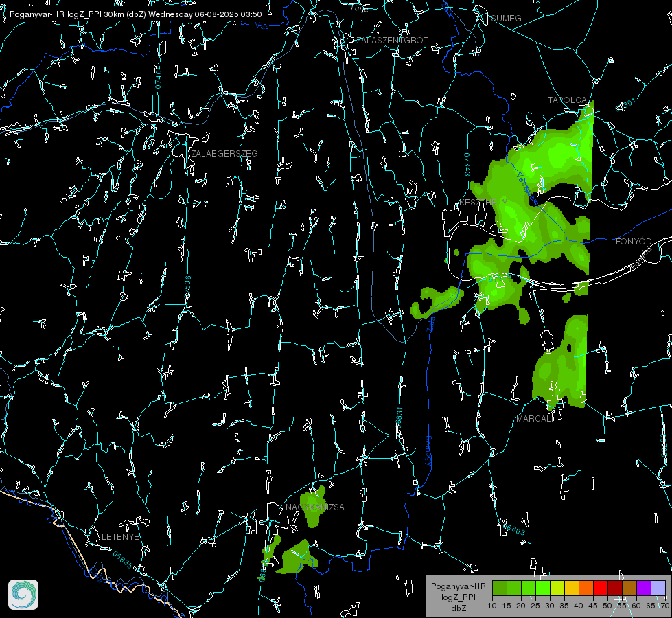Select the 55–60 dBZ brown swatch
Viewport: 672px width, 618px height.
(x=629, y=588)
